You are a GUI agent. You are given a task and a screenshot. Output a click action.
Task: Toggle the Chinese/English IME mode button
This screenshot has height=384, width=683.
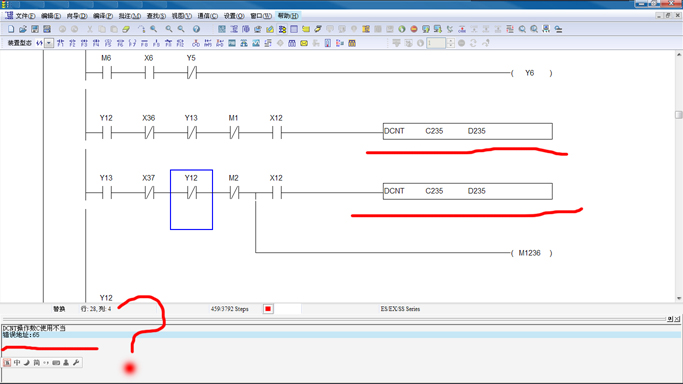(17, 362)
